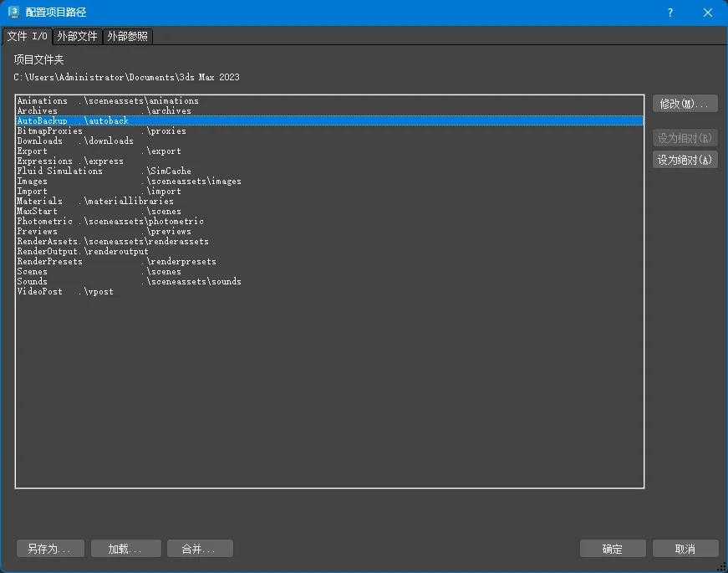Image resolution: width=728 pixels, height=573 pixels.
Task: Select the Archives path entry
Action: click(x=104, y=111)
